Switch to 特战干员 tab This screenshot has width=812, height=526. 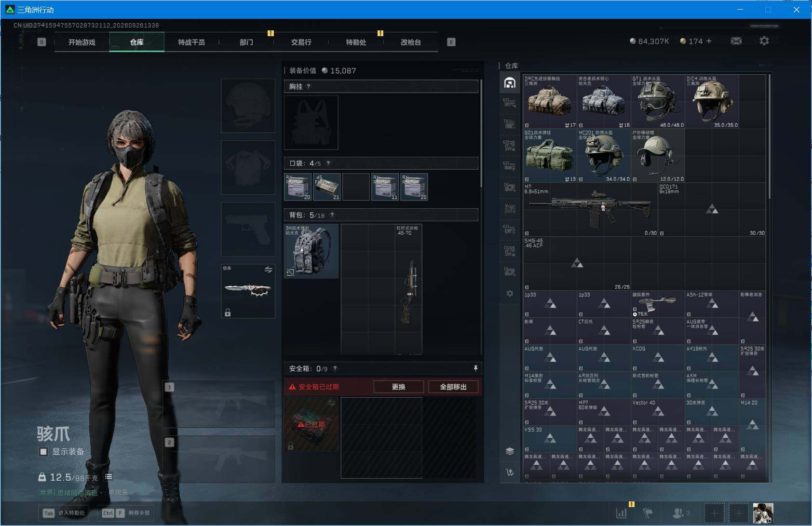191,42
